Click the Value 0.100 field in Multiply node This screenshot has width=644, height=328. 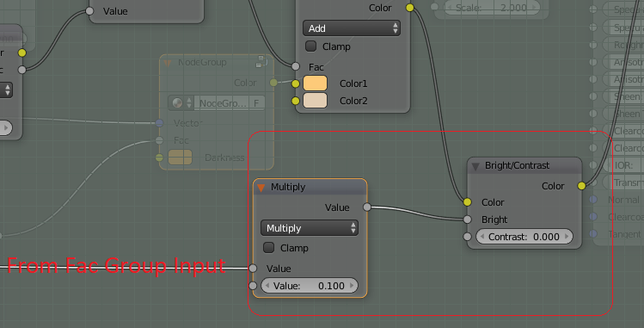click(x=310, y=286)
